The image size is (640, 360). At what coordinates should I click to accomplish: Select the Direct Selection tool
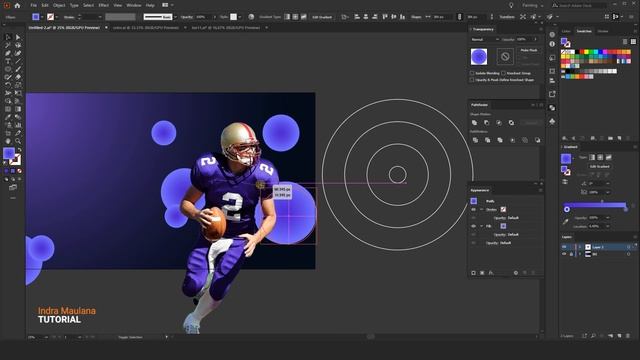pos(18,37)
